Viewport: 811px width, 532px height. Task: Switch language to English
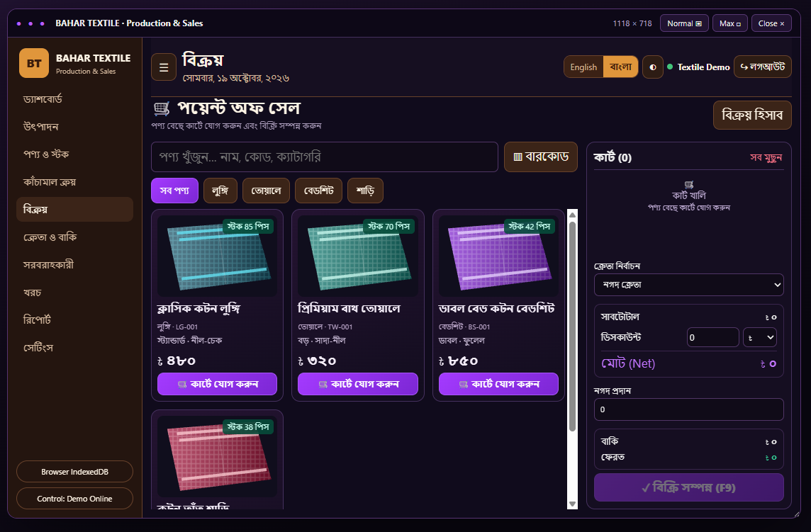pos(583,67)
